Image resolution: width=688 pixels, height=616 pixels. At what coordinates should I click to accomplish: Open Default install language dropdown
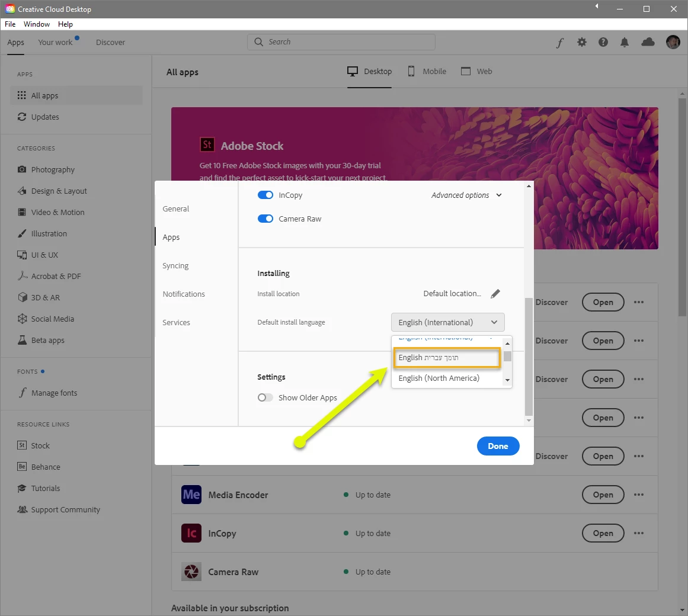tap(447, 322)
